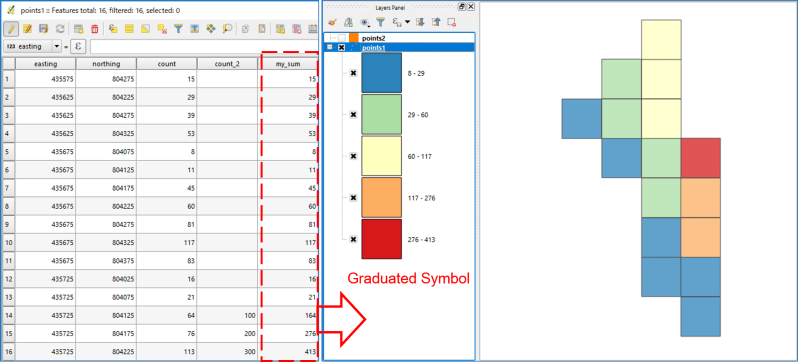
Task: Select features using an expression icon
Action: click(x=113, y=29)
